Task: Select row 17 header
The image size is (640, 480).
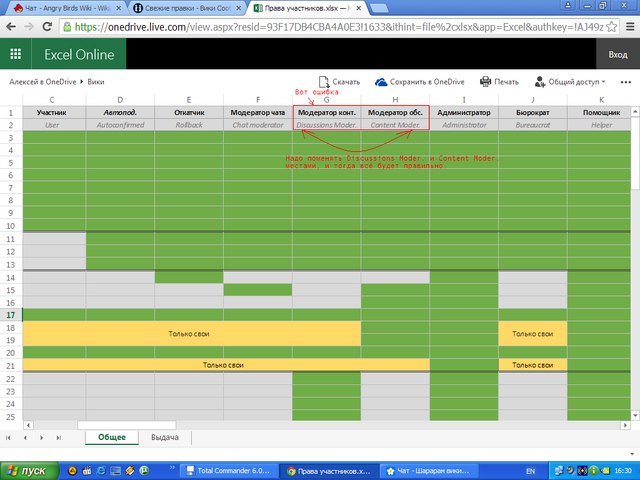Action: coord(11,315)
